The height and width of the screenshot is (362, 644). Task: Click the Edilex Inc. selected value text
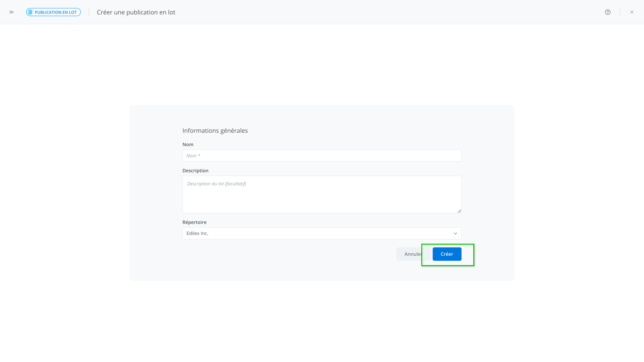[197, 233]
